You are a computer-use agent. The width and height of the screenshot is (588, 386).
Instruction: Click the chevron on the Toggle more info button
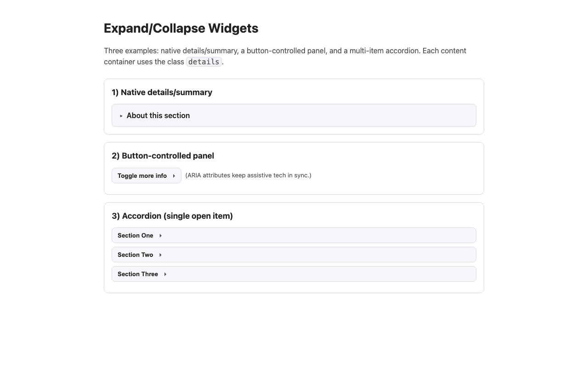coord(175,176)
